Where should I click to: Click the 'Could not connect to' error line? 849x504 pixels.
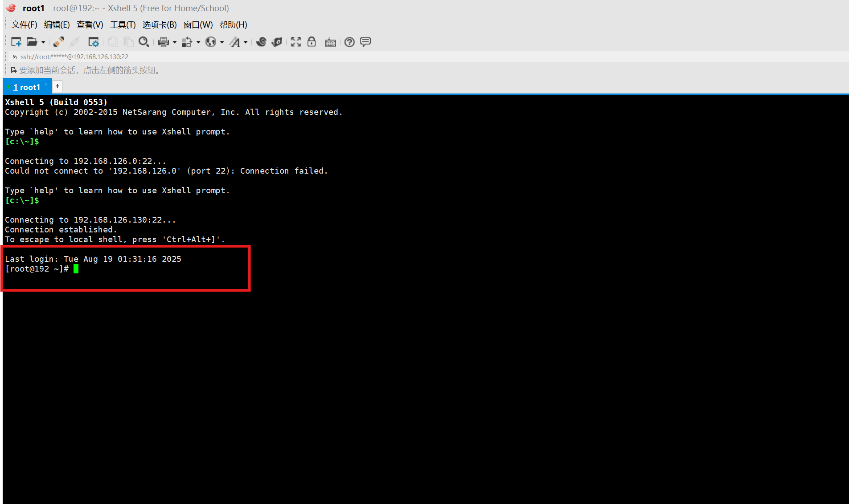tap(166, 171)
